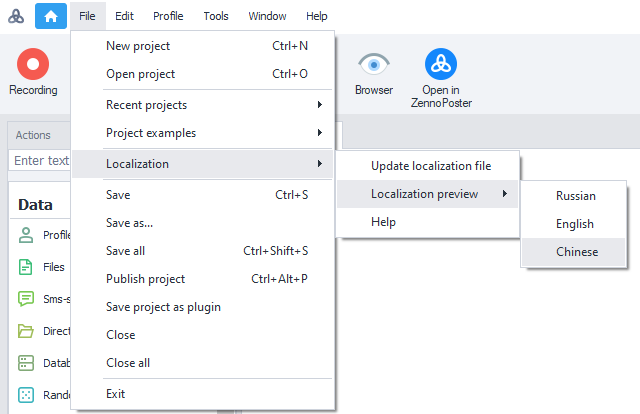Screen dimensions: 640x414
Task: Click the Enter text search field
Action: coord(40,160)
